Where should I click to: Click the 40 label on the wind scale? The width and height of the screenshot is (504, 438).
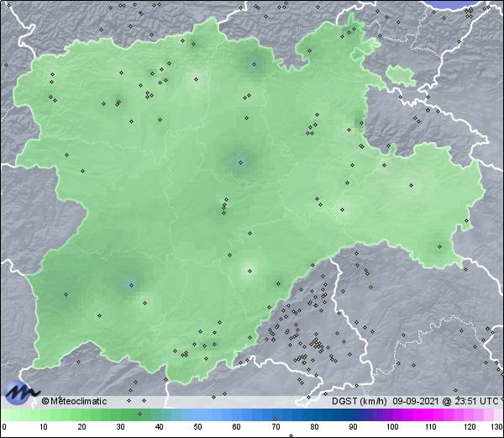pos(159,427)
